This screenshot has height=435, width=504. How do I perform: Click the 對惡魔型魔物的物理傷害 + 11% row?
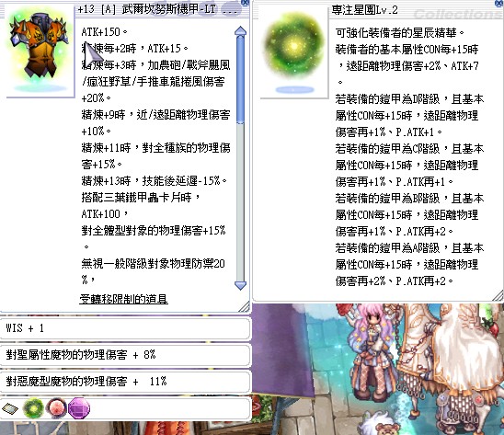coord(125,382)
